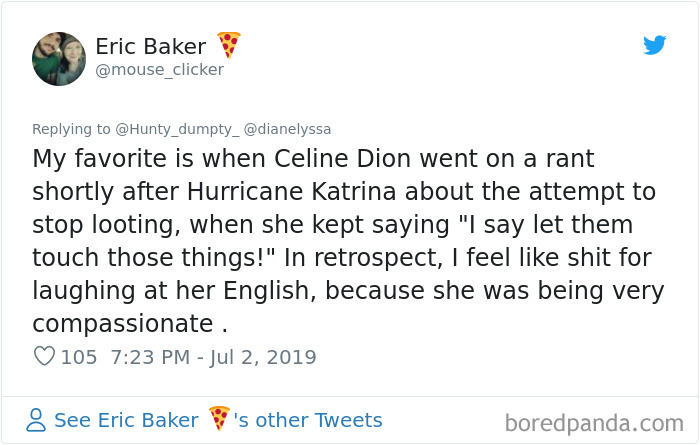Viewport: 700px width, 445px height.
Task: Open Eric Baker's profile picture
Action: pos(58,56)
